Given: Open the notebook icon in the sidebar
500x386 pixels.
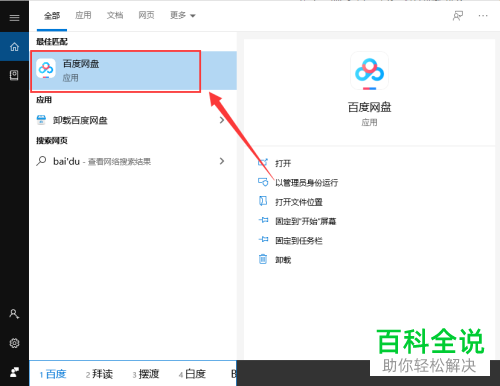Looking at the screenshot, I should tap(14, 75).
